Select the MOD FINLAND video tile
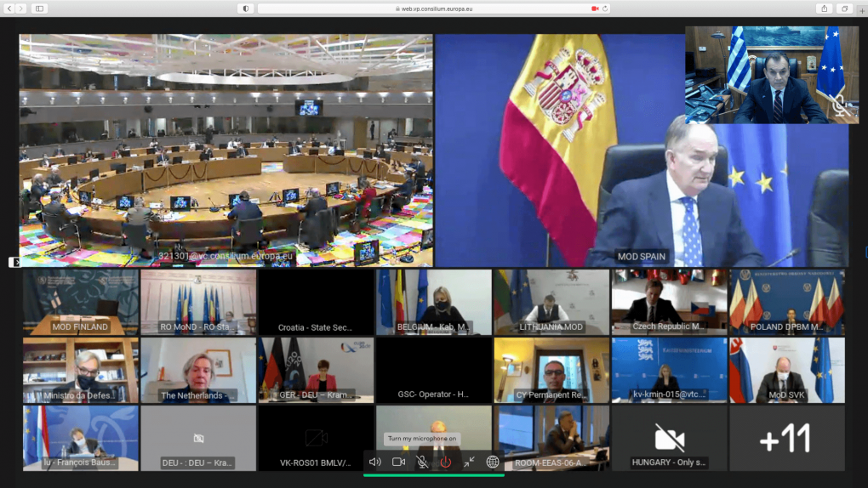 point(80,302)
